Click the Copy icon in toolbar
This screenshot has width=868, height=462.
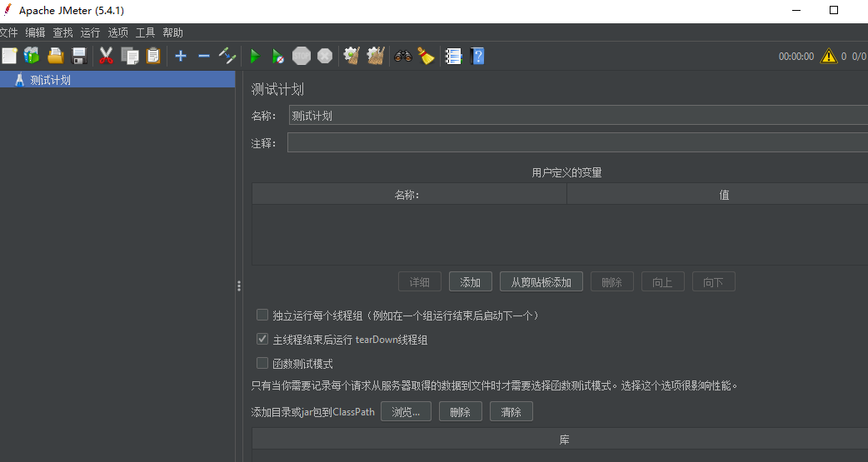pos(130,56)
